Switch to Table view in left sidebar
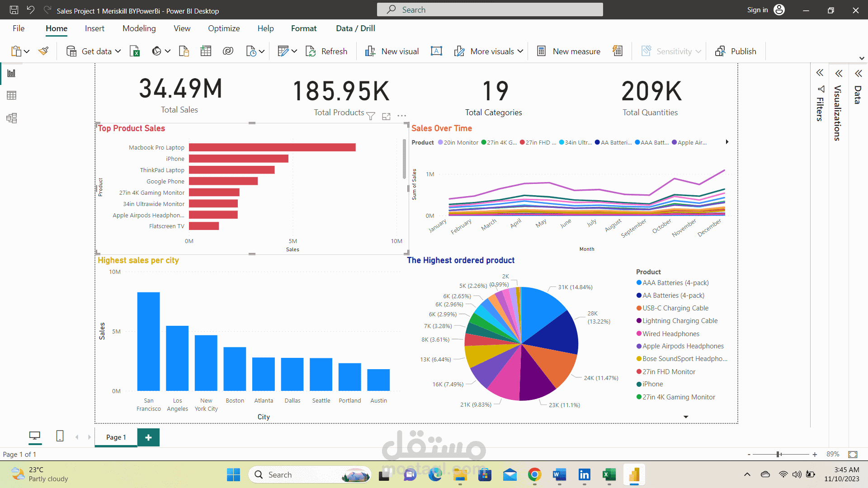The height and width of the screenshot is (488, 868). coord(12,95)
